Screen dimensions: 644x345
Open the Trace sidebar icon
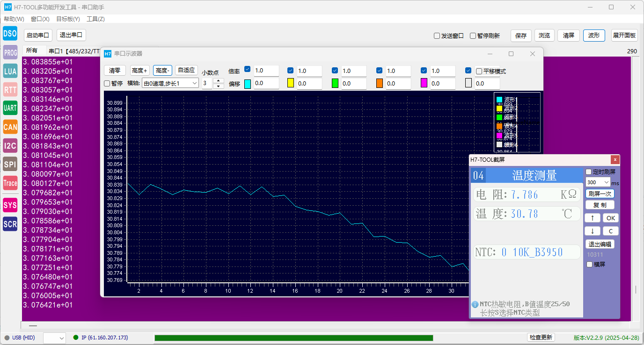click(x=10, y=183)
